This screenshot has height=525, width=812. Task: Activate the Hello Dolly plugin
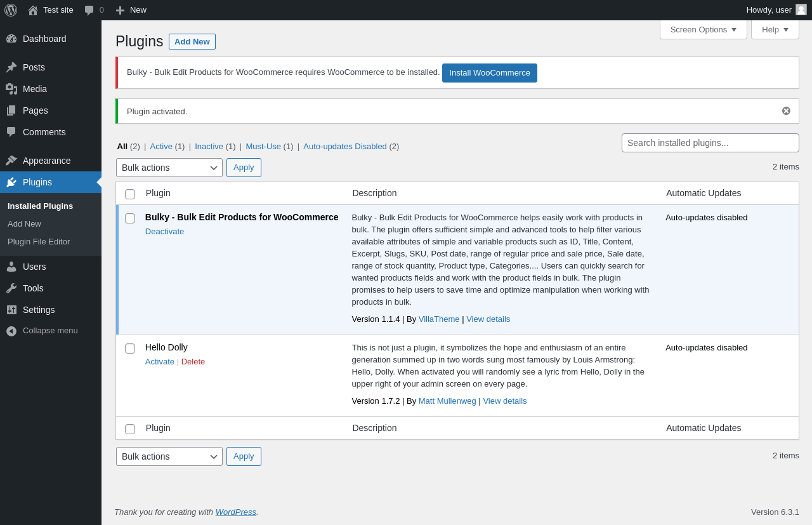pyautogui.click(x=160, y=361)
